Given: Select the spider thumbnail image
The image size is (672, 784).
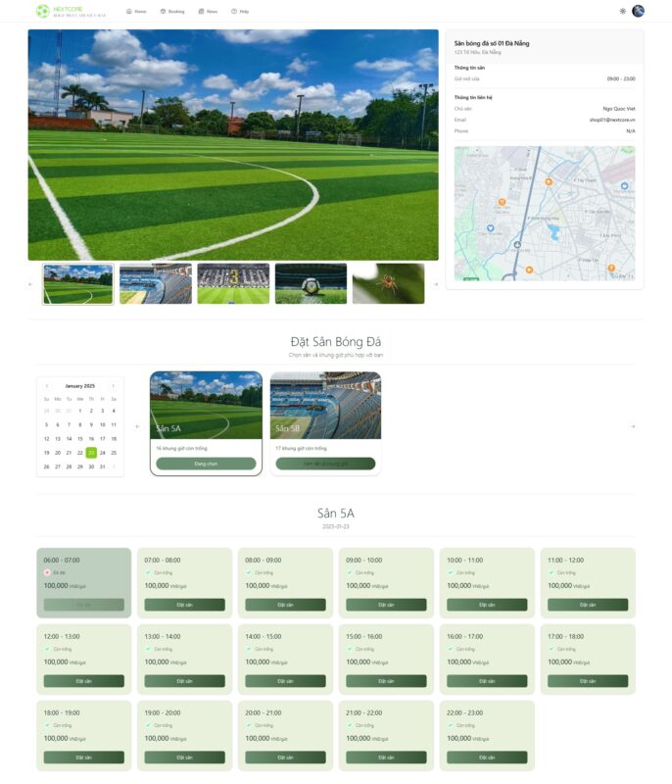Looking at the screenshot, I should (388, 283).
